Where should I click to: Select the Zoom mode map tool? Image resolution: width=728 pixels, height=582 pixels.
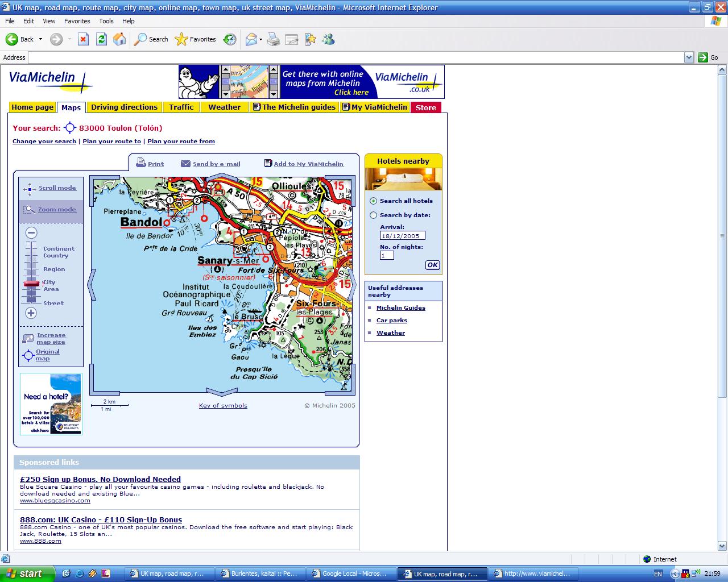(x=49, y=210)
